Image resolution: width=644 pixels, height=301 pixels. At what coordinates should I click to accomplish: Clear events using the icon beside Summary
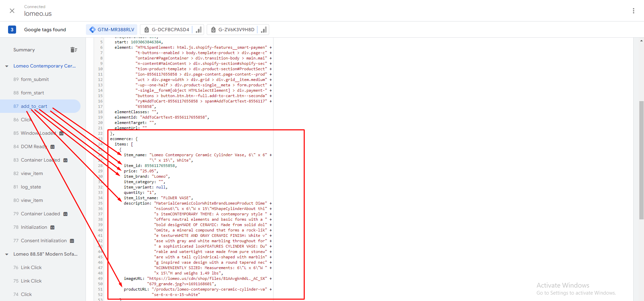(74, 50)
